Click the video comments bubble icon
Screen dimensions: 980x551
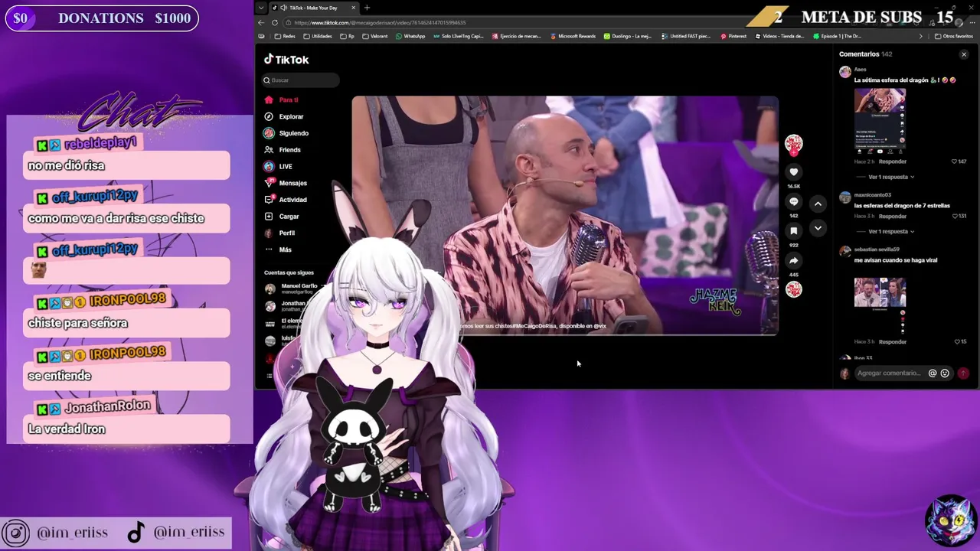794,201
